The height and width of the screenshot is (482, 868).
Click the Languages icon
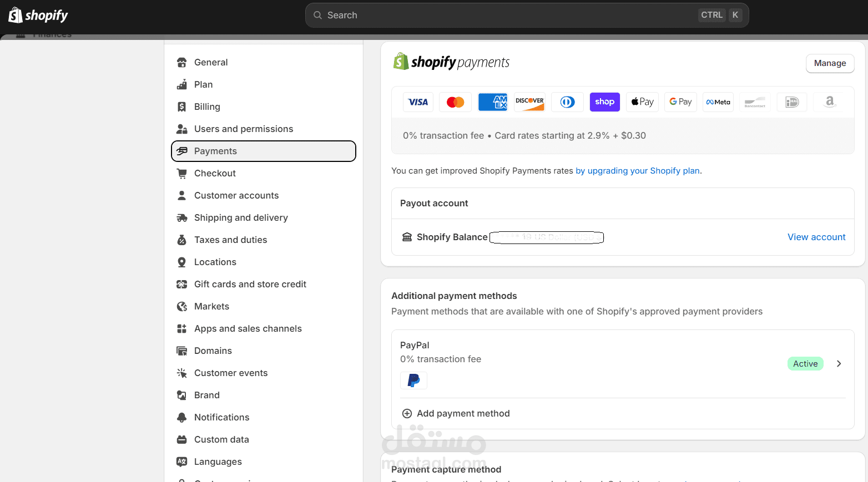point(181,461)
